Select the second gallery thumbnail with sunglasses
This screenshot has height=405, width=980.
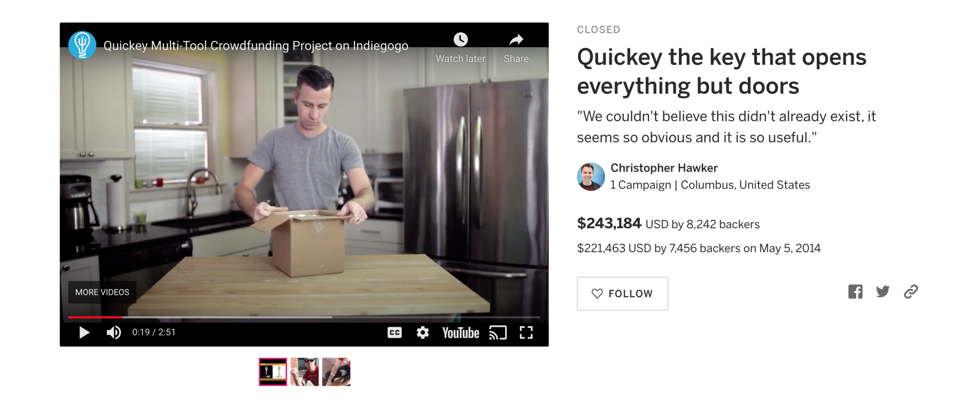pyautogui.click(x=305, y=372)
